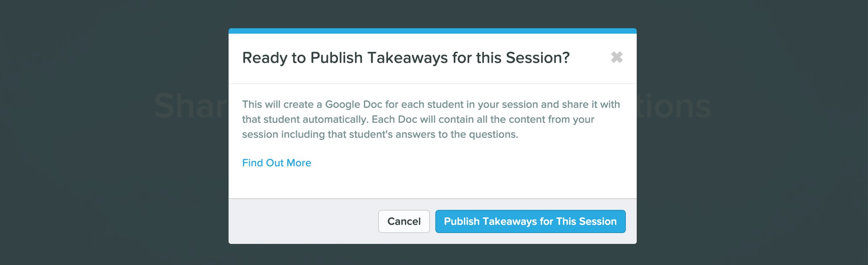Viewport: 868px width, 265px height.
Task: Click the blue bar atop the dialog
Action: (x=432, y=31)
